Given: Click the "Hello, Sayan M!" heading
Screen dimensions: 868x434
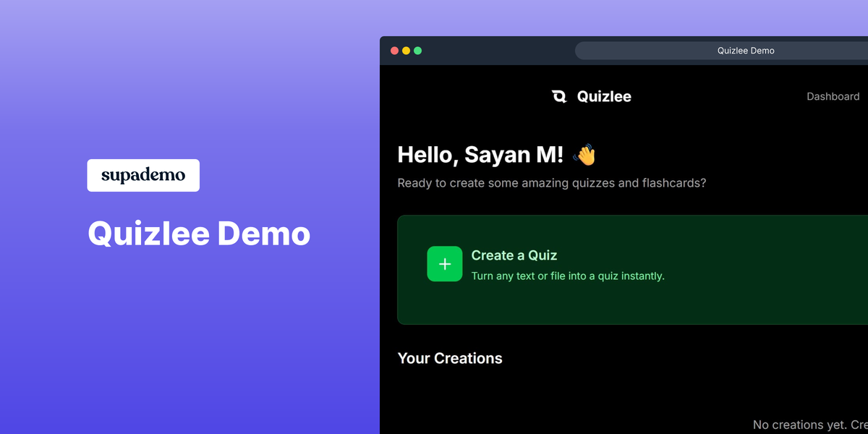Looking at the screenshot, I should click(480, 155).
